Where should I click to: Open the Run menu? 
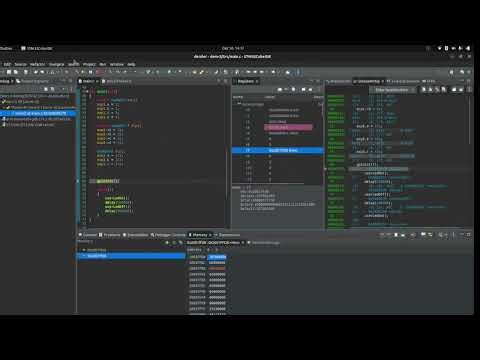click(103, 64)
